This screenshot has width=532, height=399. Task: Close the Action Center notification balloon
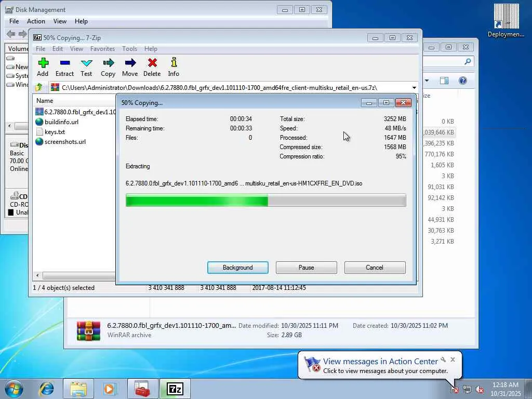pyautogui.click(x=453, y=360)
